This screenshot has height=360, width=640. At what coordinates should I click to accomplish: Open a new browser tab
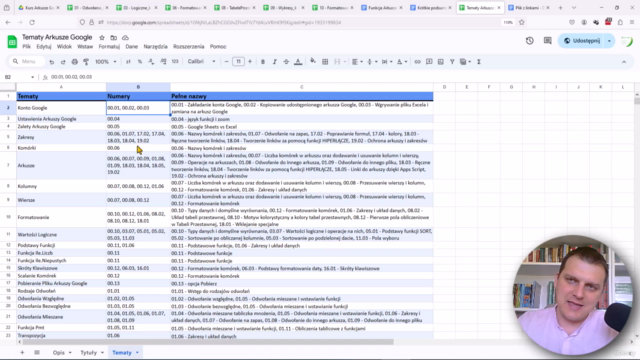click(x=560, y=8)
